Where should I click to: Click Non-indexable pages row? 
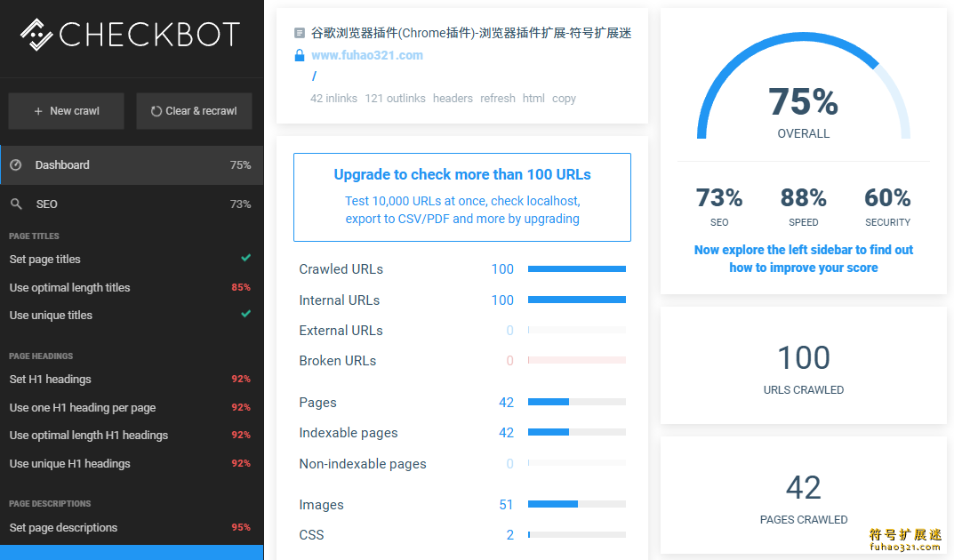(x=461, y=463)
